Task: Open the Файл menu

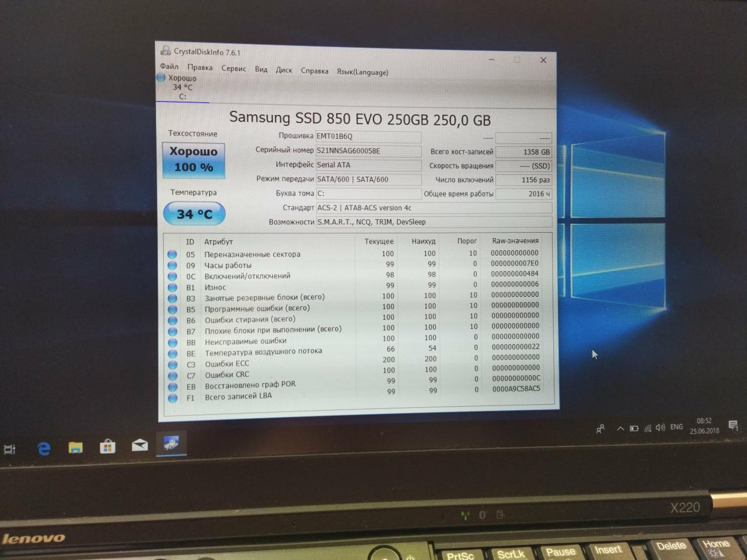Action: pyautogui.click(x=169, y=66)
